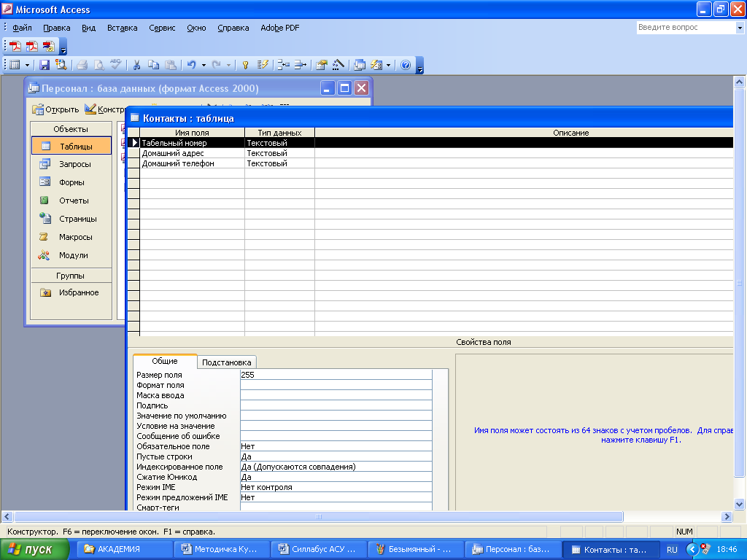Open the Файл menu
Screen dimensions: 747x560
[22, 28]
